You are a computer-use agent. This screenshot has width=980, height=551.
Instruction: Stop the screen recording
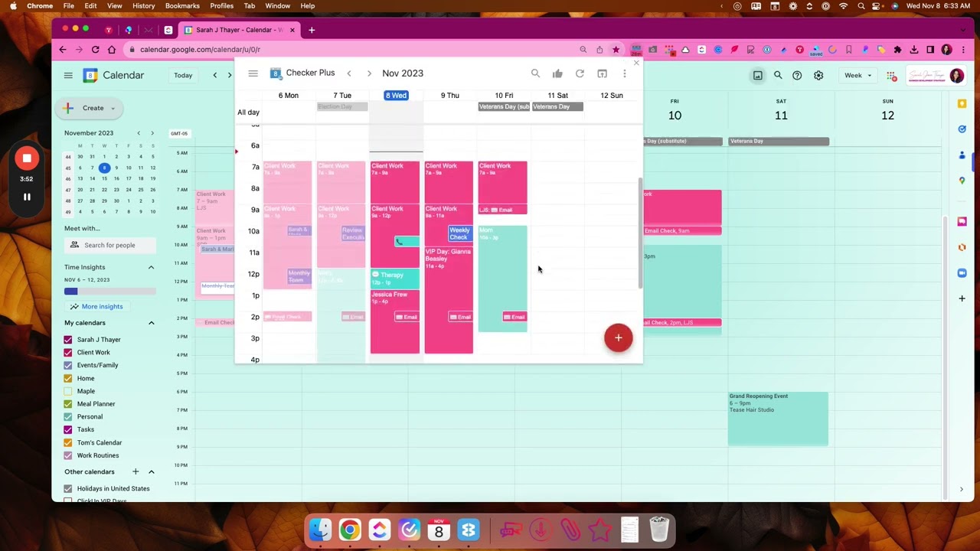pos(27,158)
